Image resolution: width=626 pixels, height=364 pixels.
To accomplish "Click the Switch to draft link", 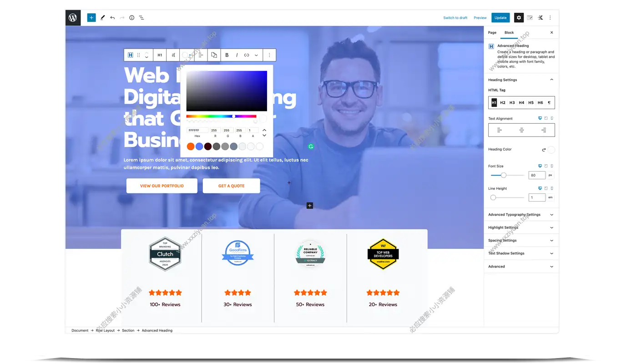I will (x=455, y=18).
